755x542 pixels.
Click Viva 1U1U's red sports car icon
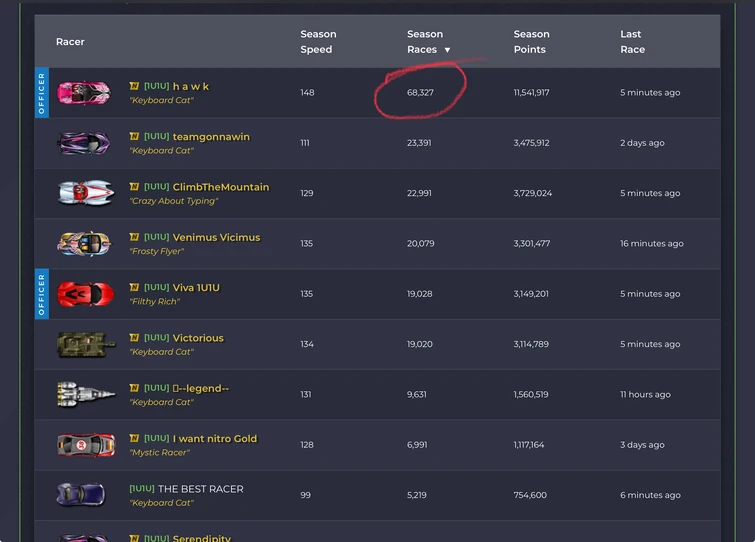(85, 294)
